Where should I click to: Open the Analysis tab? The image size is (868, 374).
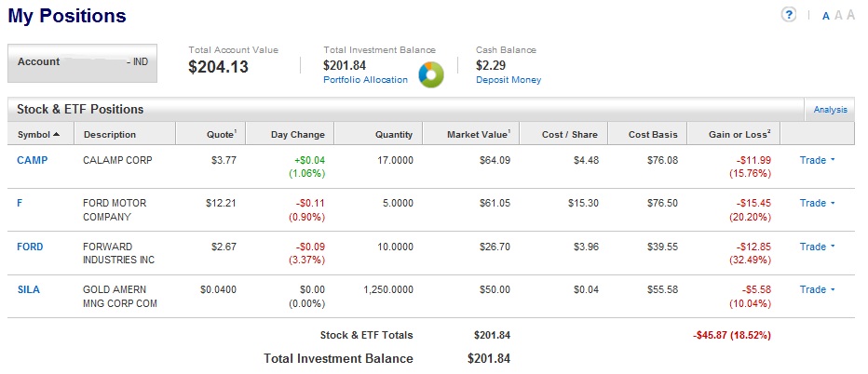pos(830,110)
